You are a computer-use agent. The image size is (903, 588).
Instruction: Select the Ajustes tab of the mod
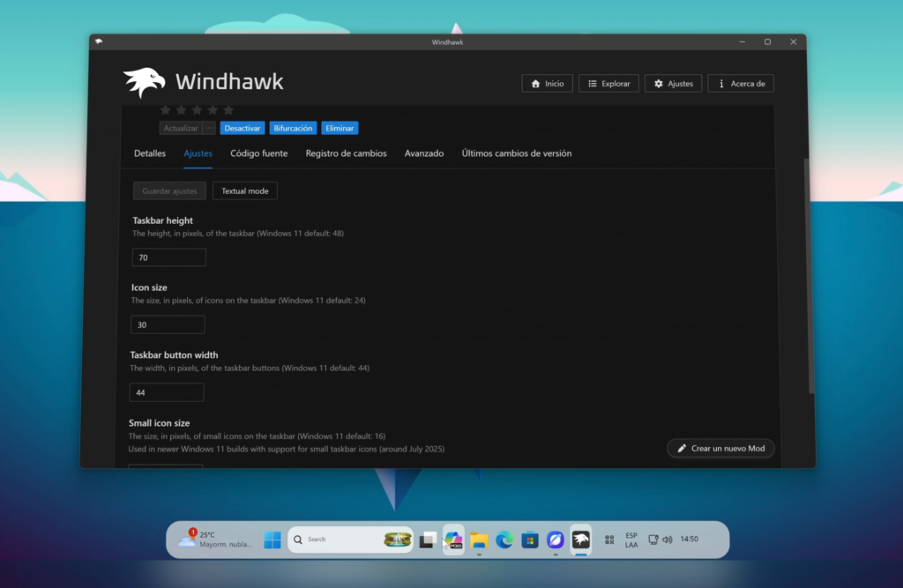198,153
